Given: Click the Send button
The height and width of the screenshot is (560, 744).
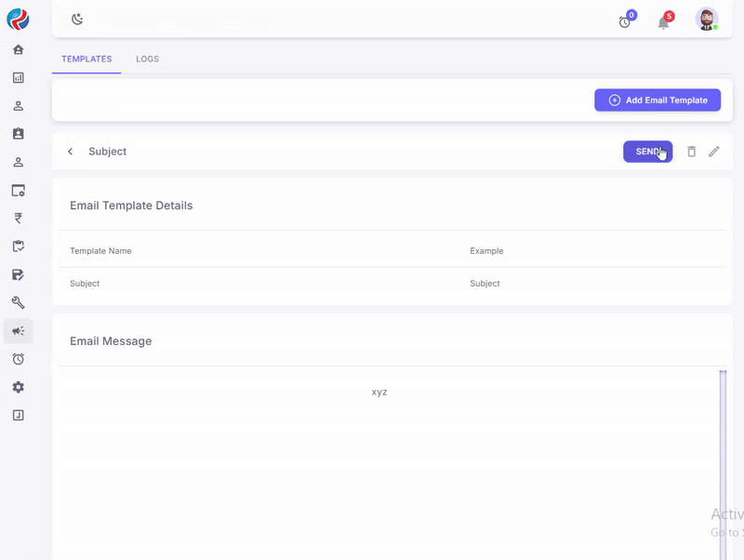Looking at the screenshot, I should (x=647, y=152).
